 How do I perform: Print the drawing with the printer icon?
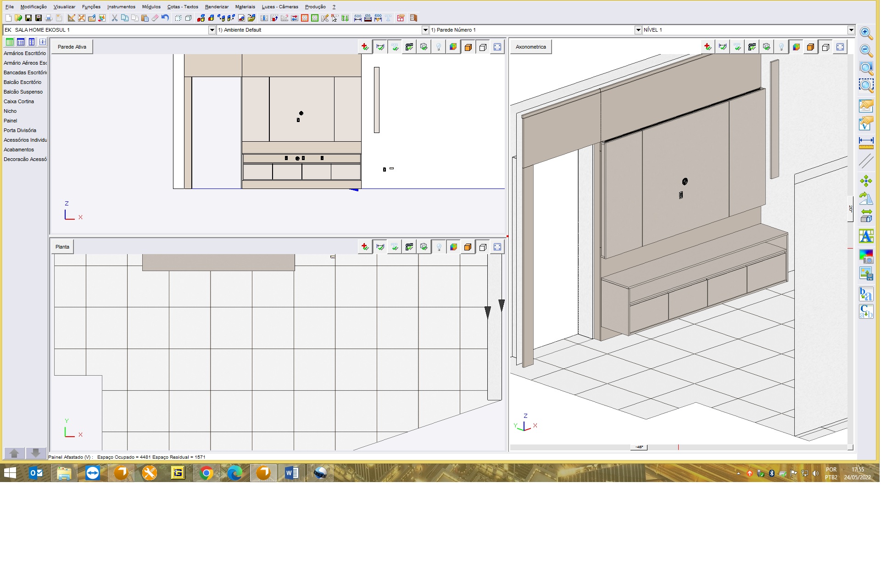49,18
